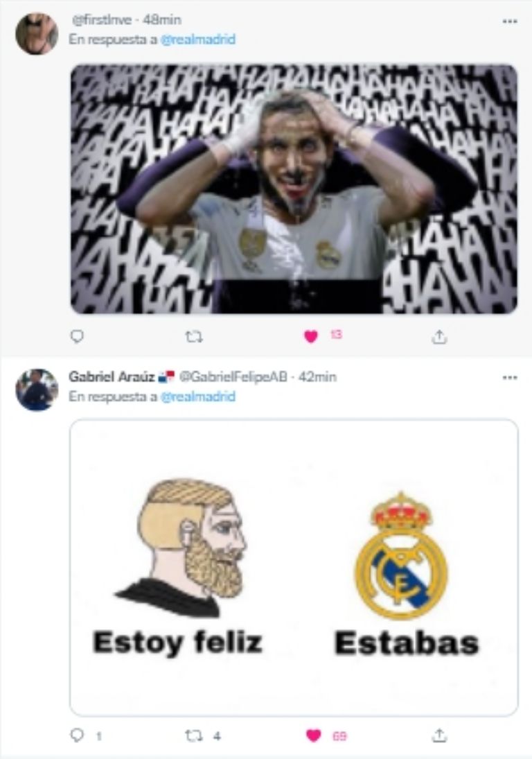Share the @firstlnve tweet

pyautogui.click(x=438, y=336)
